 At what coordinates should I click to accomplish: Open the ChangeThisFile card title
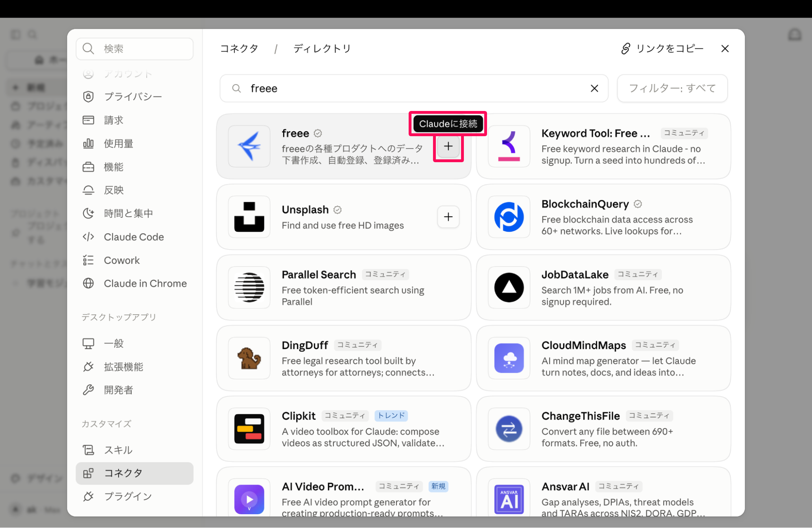[x=580, y=416]
